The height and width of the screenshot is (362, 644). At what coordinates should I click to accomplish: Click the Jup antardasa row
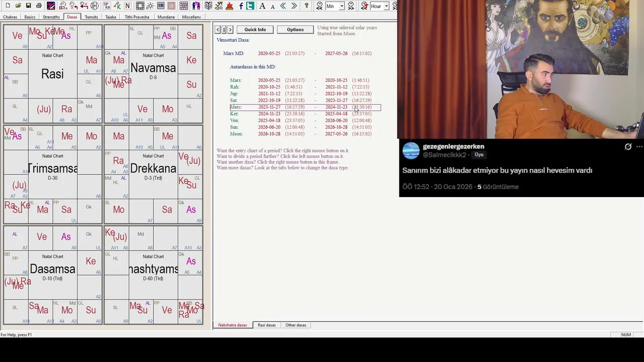pos(300,94)
